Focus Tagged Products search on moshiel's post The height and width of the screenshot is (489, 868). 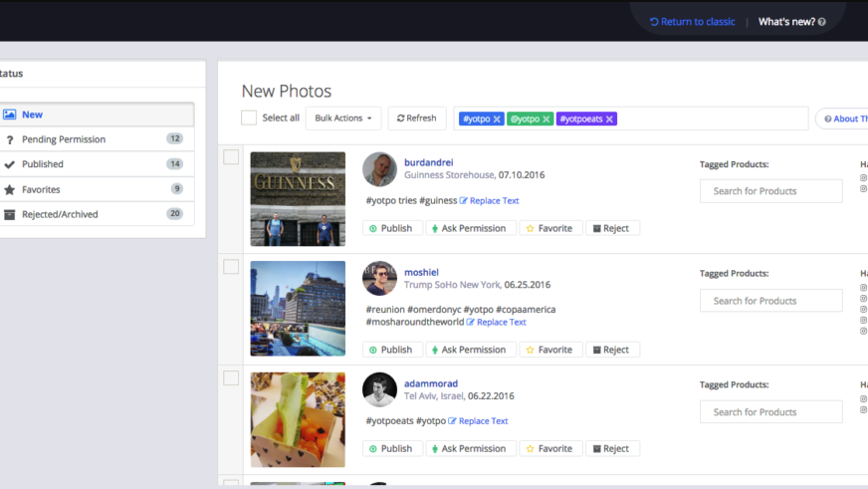[x=770, y=301]
